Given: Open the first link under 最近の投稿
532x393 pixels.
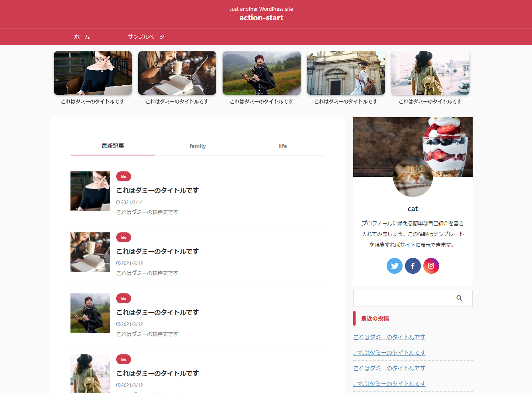Looking at the screenshot, I should click(x=389, y=337).
